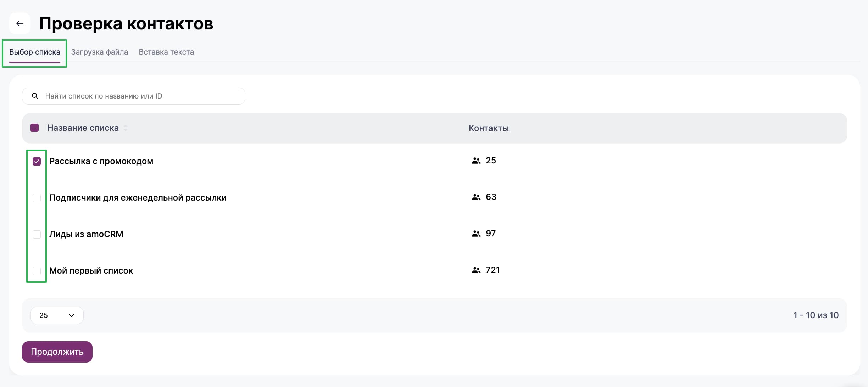The width and height of the screenshot is (868, 387).
Task: Toggle the select-all header checkbox
Action: coord(34,128)
